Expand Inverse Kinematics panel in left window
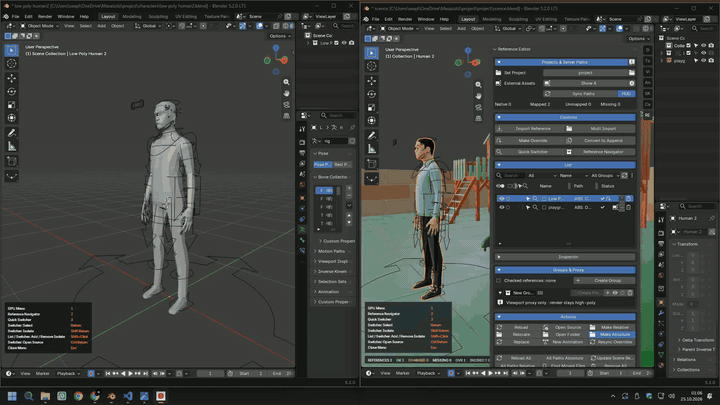This screenshot has width=720, height=405. click(x=332, y=271)
